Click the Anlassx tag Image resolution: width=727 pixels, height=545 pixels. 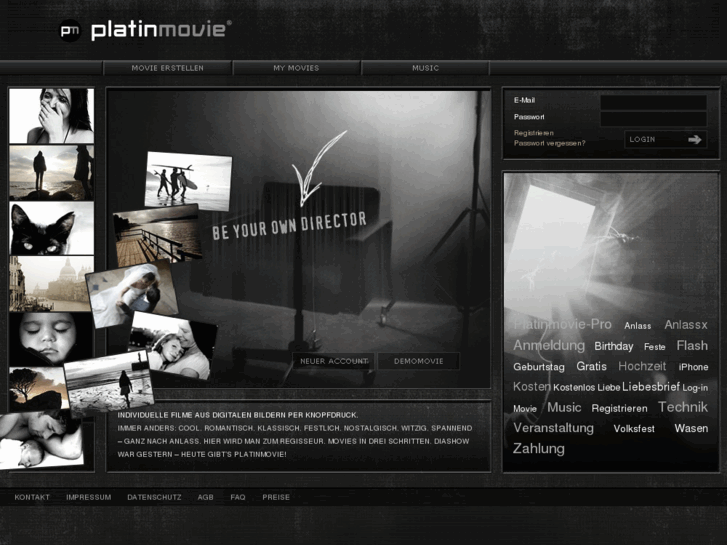click(x=686, y=325)
